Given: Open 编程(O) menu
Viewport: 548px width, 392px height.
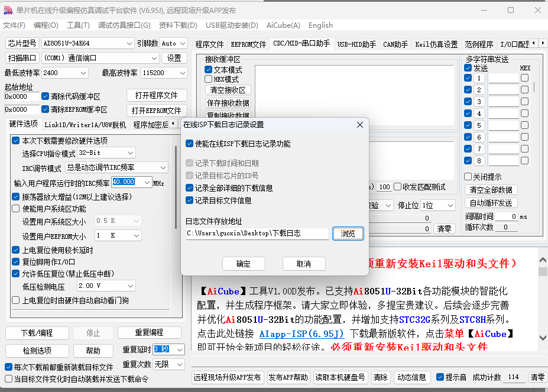Looking at the screenshot, I should click(x=46, y=25).
